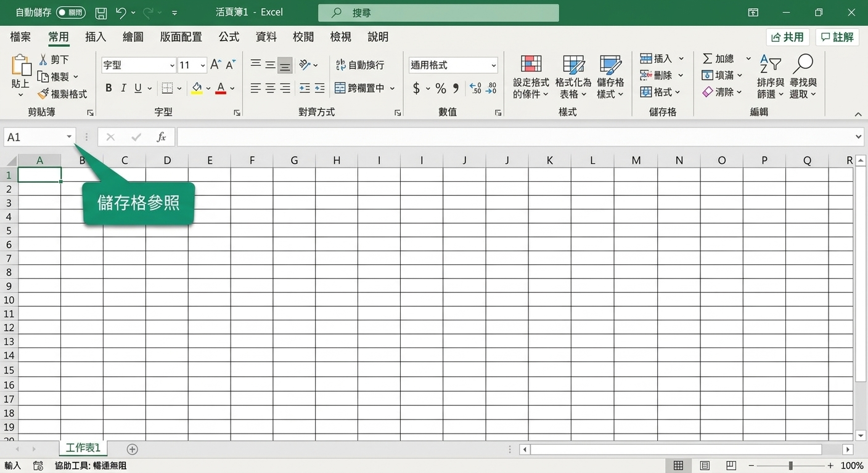Apply italic with the I icon

coord(123,88)
